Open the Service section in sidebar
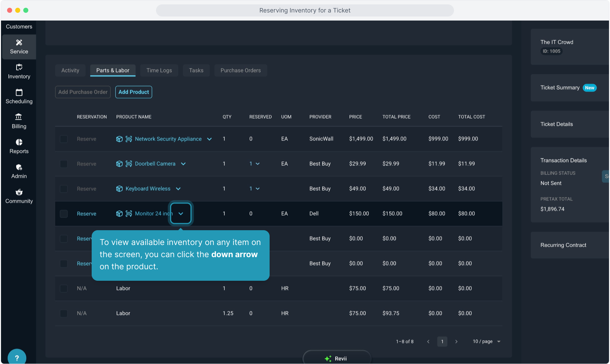This screenshot has height=364, width=610. (19, 47)
